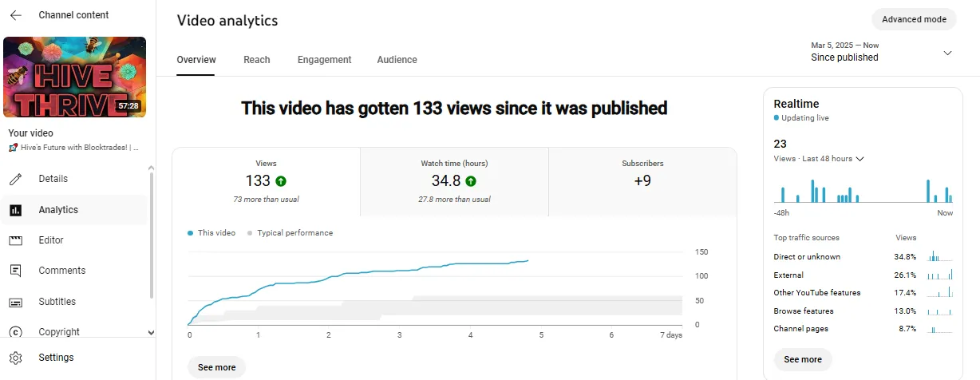Click the Your video label
The image size is (980, 380).
[x=30, y=133]
